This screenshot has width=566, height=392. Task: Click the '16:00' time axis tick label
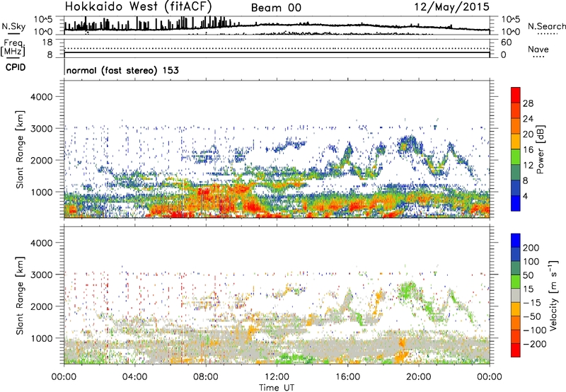[347, 377]
